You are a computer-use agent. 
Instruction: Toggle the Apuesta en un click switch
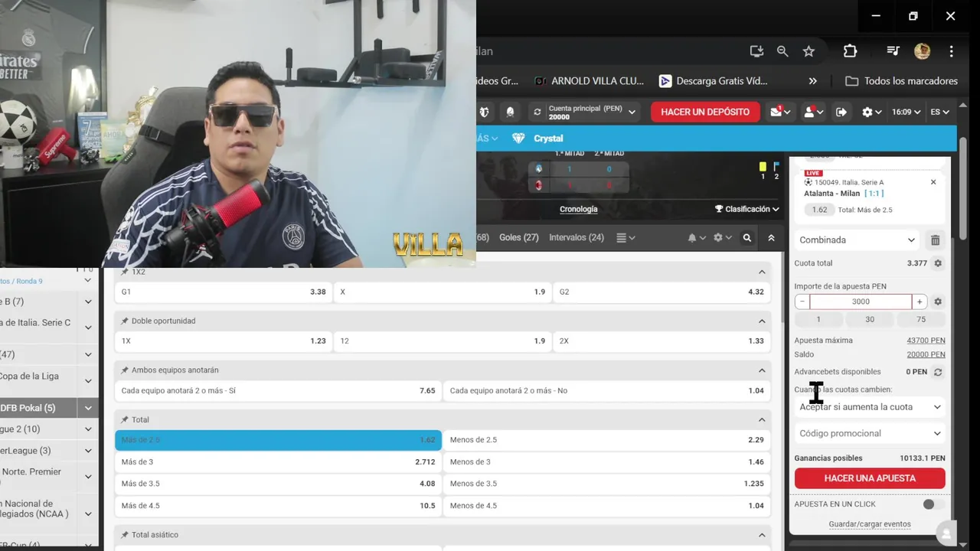pyautogui.click(x=933, y=504)
